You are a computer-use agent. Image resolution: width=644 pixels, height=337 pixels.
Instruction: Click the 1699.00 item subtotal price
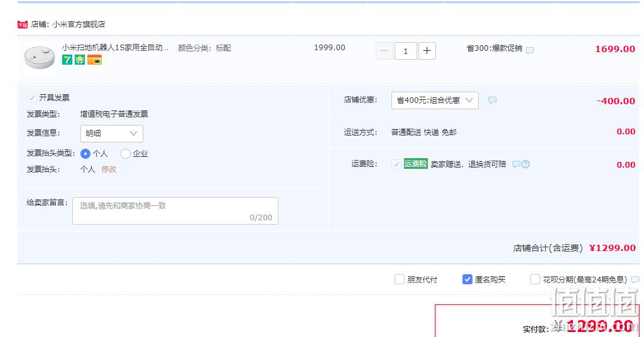click(615, 49)
